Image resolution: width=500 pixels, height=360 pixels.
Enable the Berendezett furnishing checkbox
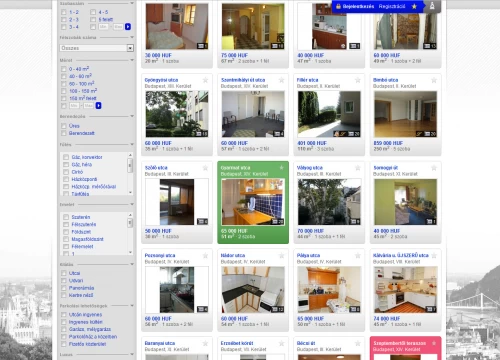click(x=64, y=133)
